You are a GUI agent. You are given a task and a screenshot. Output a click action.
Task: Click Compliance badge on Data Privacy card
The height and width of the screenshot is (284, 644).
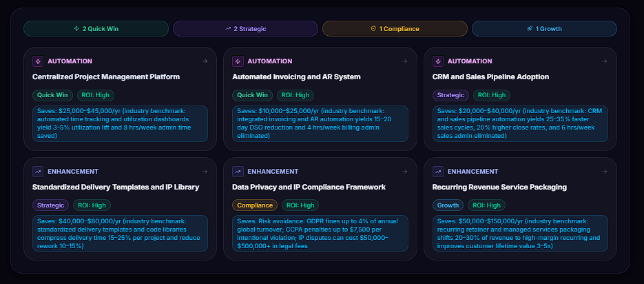[x=255, y=205]
